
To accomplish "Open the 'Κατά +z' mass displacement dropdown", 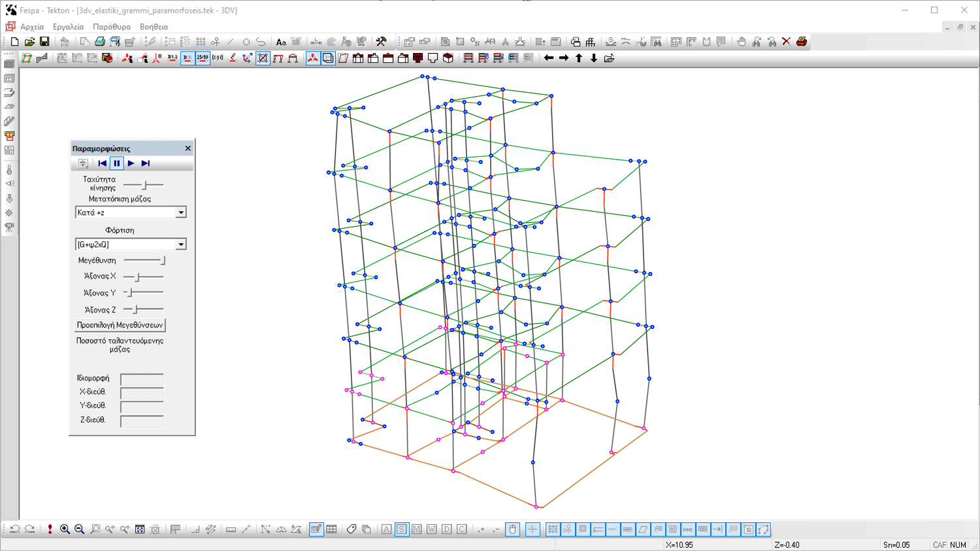I will (x=181, y=212).
